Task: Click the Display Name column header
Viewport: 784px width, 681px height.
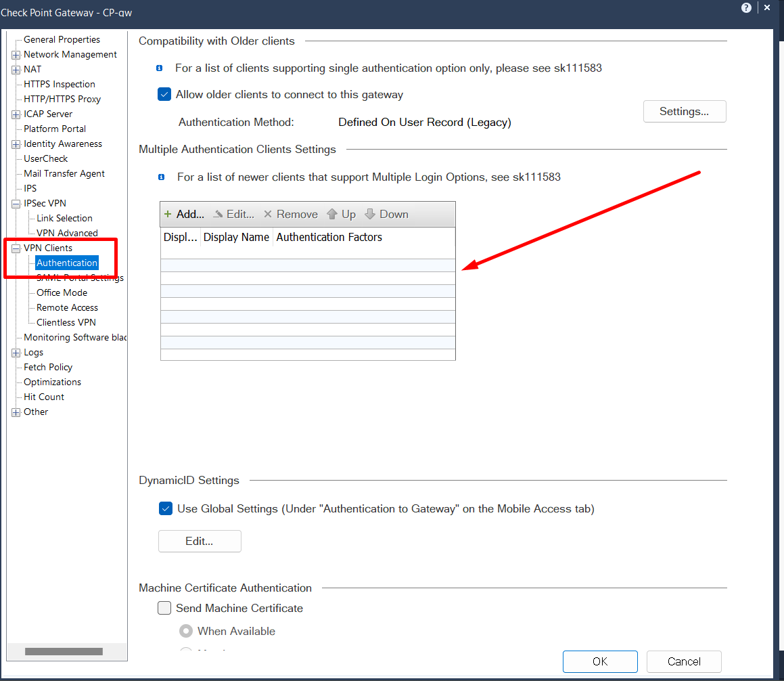Action: coord(236,237)
